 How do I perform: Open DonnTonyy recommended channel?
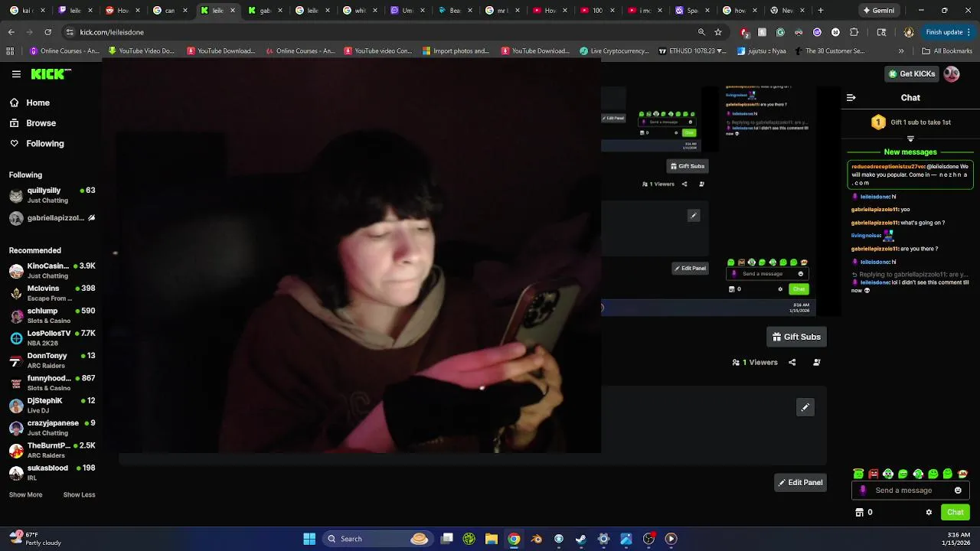click(x=52, y=360)
